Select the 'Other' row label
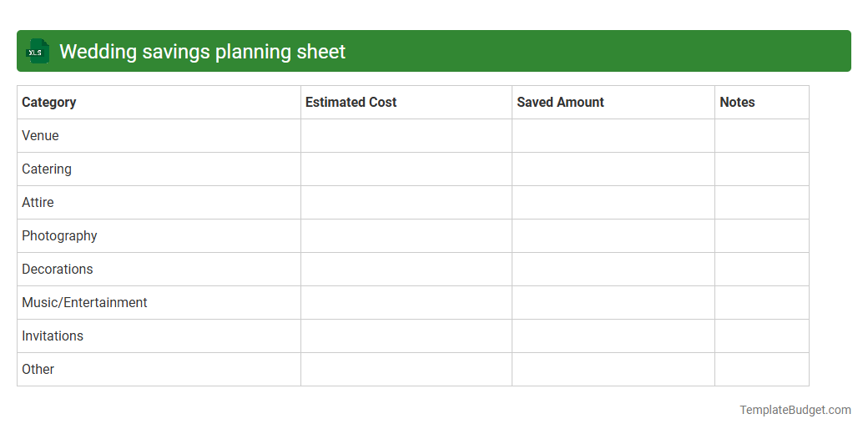 pyautogui.click(x=38, y=369)
